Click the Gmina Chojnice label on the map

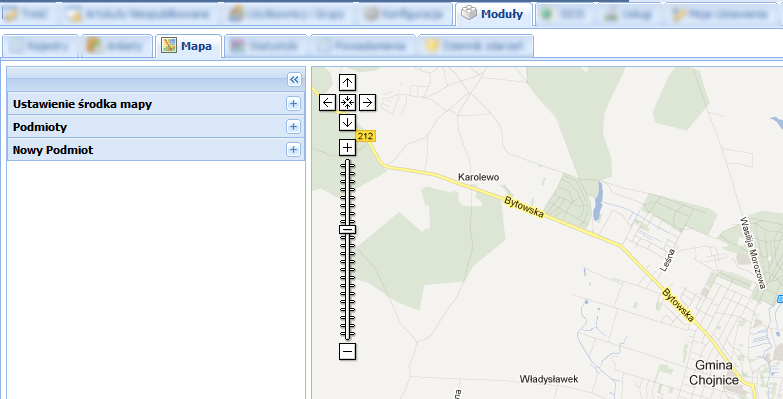coord(714,373)
